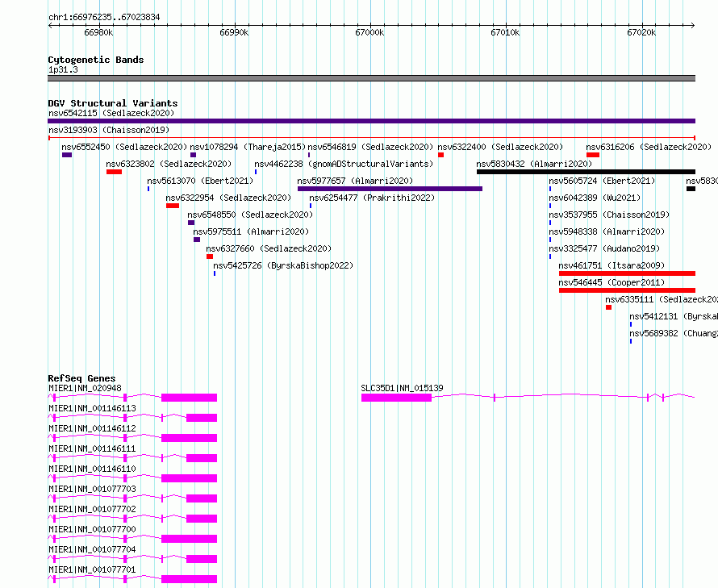Open nsv6546819 (Sedlazeck2020) variant
Image resolution: width=718 pixels, height=588 pixels.
(370, 147)
